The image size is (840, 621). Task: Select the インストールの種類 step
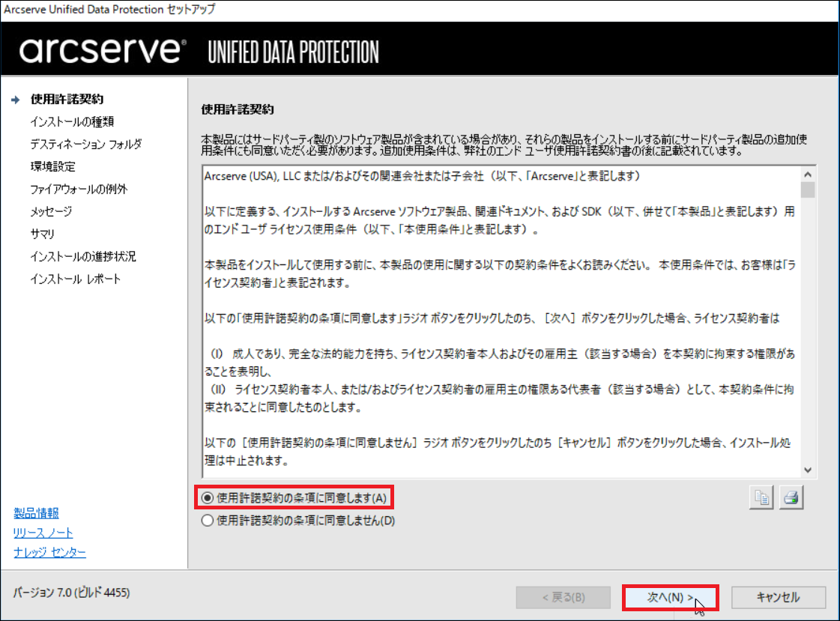[x=72, y=121]
